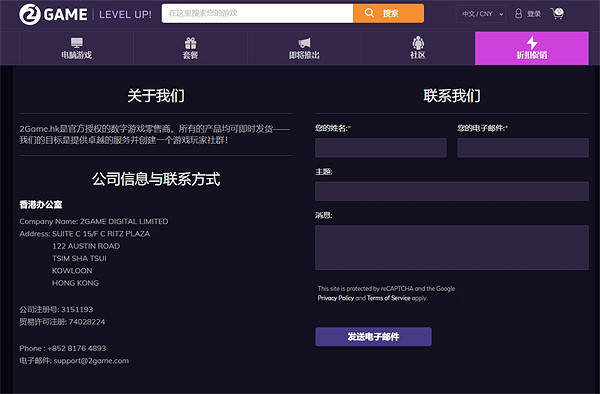Open the reCAPTCHA Terms of Service link
The width and height of the screenshot is (600, 394).
click(x=388, y=298)
